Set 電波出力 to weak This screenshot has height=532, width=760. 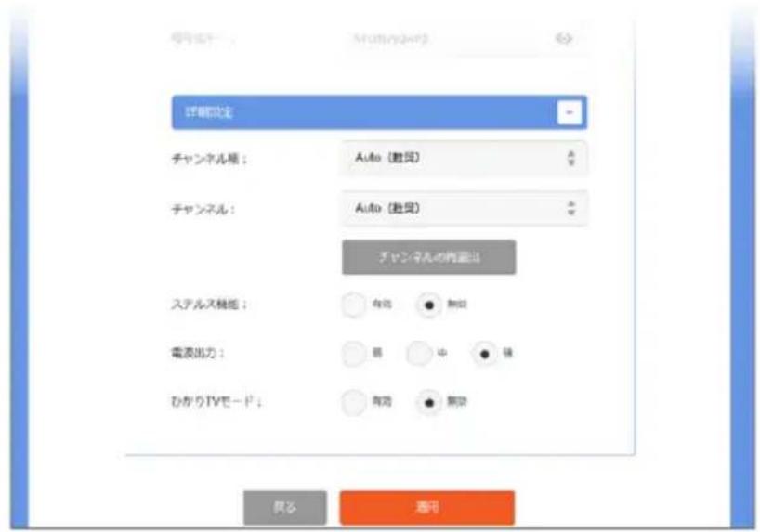pos(353,353)
